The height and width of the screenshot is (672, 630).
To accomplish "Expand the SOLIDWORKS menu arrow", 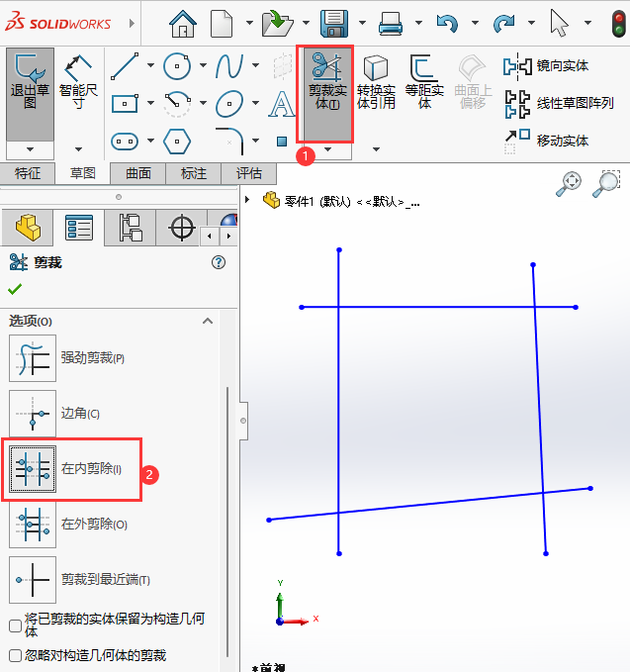I will click(132, 23).
